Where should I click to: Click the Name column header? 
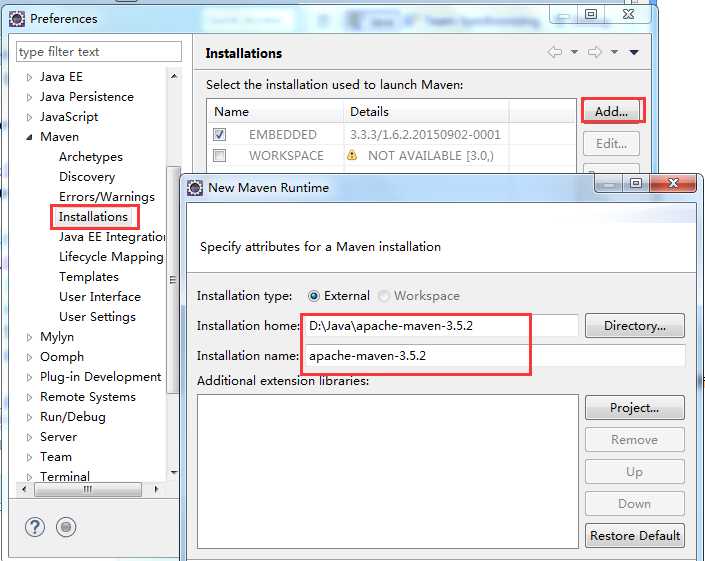click(275, 111)
